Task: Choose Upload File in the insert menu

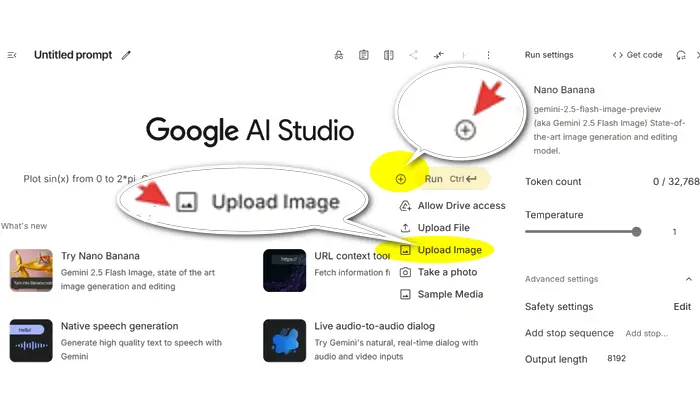Action: (x=443, y=228)
